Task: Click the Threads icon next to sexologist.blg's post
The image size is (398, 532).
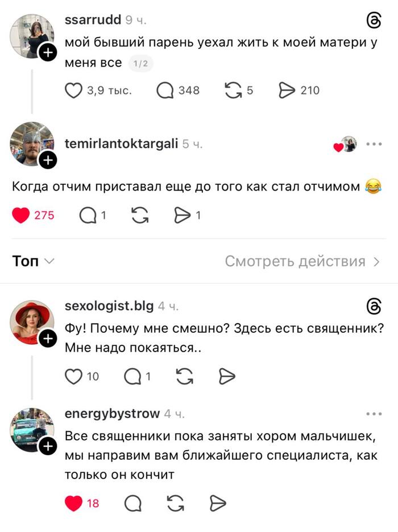Action: tap(372, 306)
